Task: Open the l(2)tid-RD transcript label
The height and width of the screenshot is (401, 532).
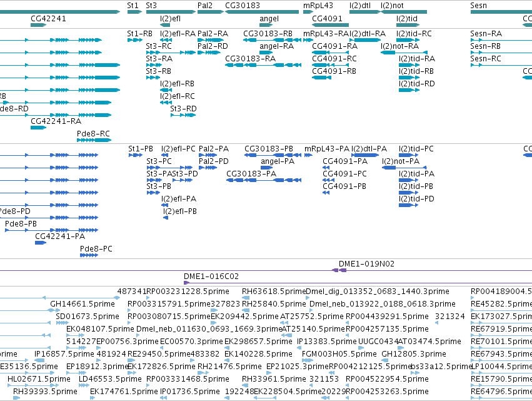Action: point(416,84)
